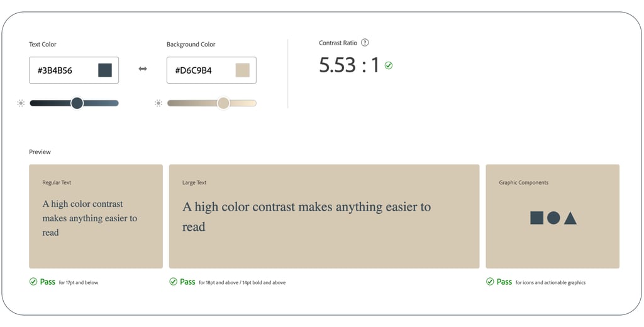Screen dimensions: 644x327
Task: Click the green checkmark beside contrast ratio
Action: [389, 65]
